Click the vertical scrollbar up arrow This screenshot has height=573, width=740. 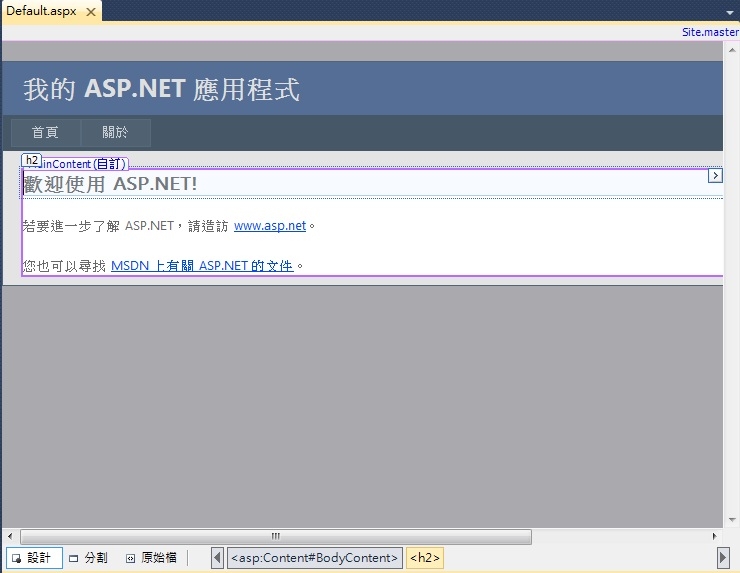[732, 50]
